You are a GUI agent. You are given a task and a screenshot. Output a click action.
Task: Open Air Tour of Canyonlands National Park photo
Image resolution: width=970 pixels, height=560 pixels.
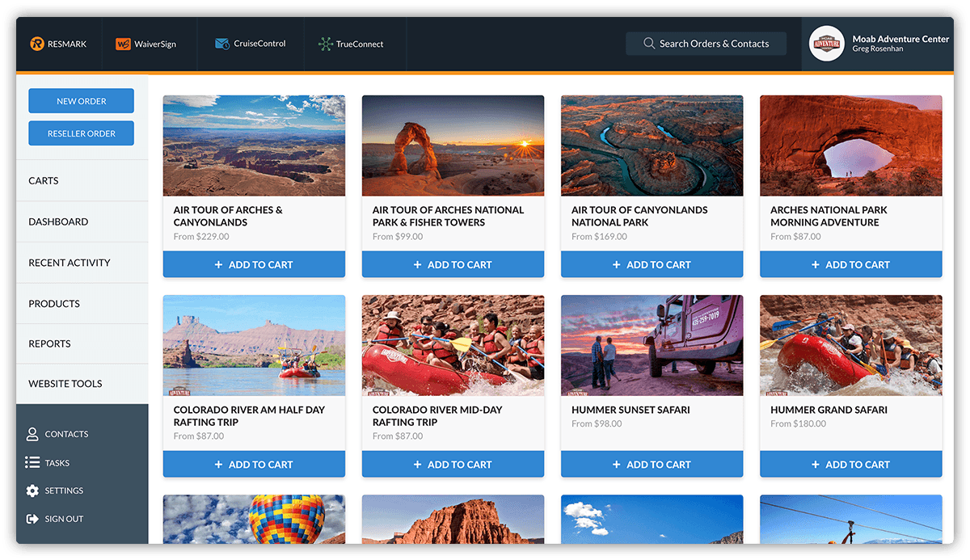tap(652, 145)
